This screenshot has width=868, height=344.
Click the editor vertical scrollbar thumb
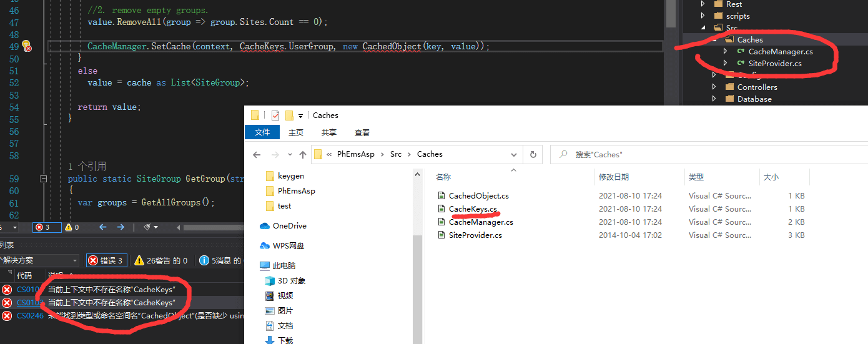[x=670, y=14]
